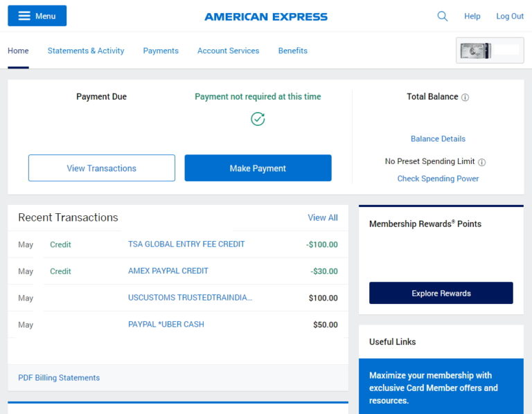Click View Transactions button
Viewport: 532px width, 414px height.
tap(102, 168)
